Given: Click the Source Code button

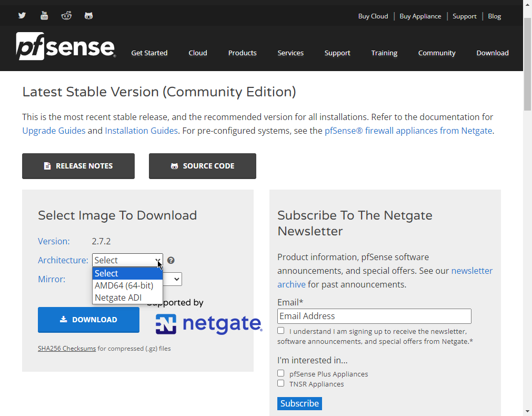Looking at the screenshot, I should click(203, 166).
